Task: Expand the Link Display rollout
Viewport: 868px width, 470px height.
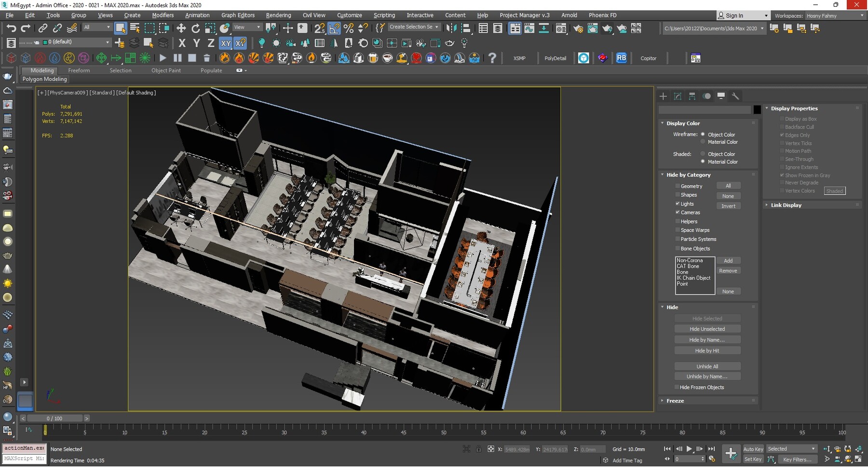Action: pyautogui.click(x=785, y=205)
